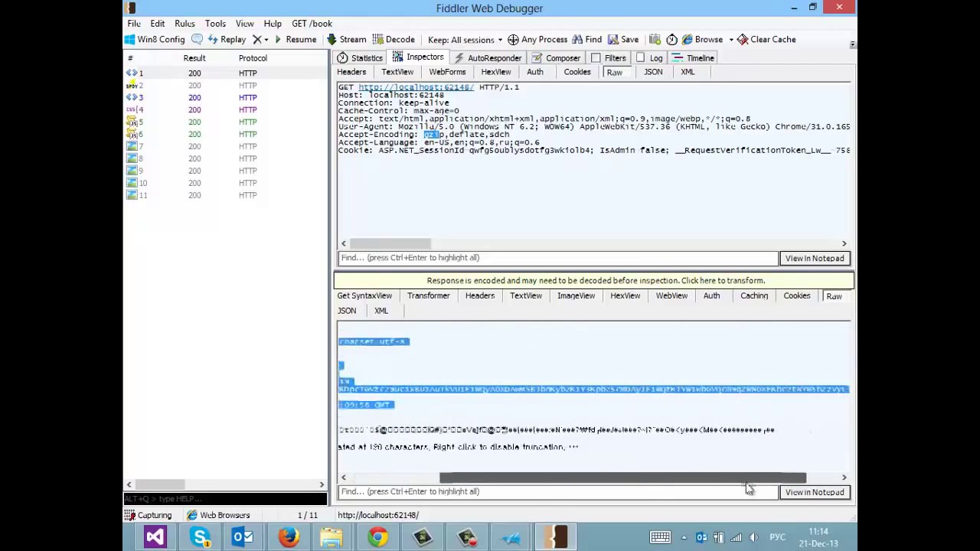This screenshot has width=980, height=551.
Task: Click the GET /book menu item
Action: pos(312,24)
